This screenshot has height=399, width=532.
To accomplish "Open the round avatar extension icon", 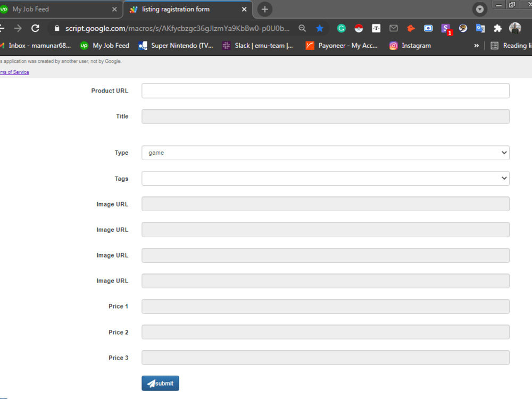I will (x=463, y=29).
